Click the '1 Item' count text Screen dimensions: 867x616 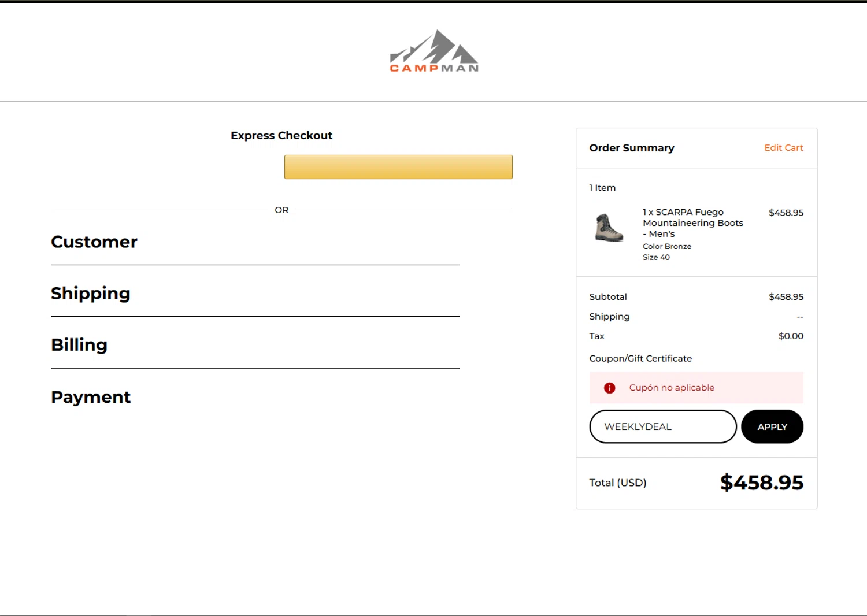(602, 188)
